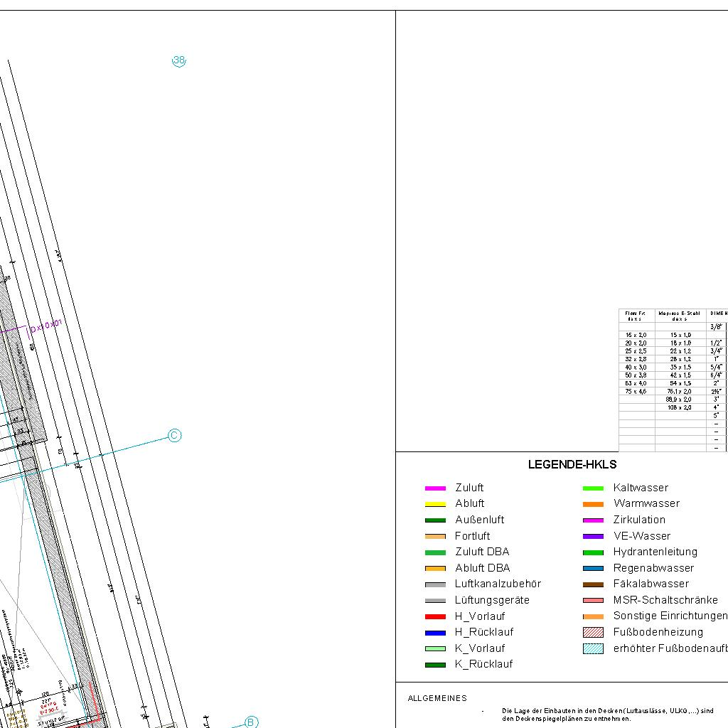This screenshot has height=728, width=728.
Task: Click grid axis marker B
Action: [x=251, y=722]
